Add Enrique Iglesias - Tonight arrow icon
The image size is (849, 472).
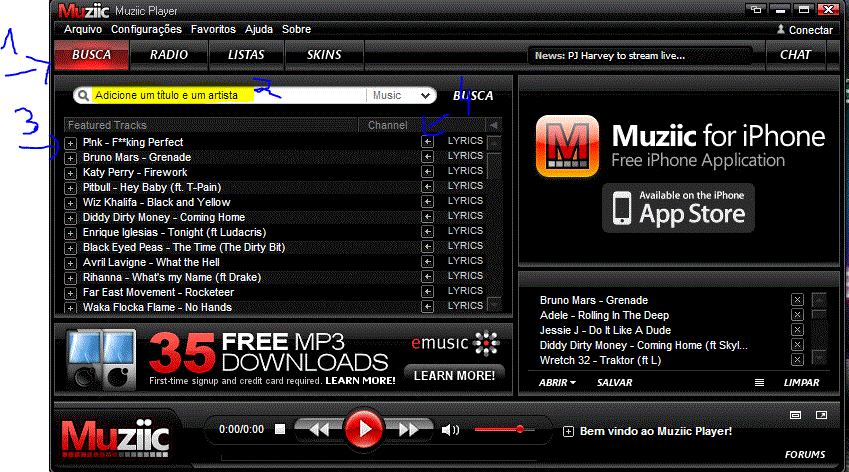pos(428,232)
